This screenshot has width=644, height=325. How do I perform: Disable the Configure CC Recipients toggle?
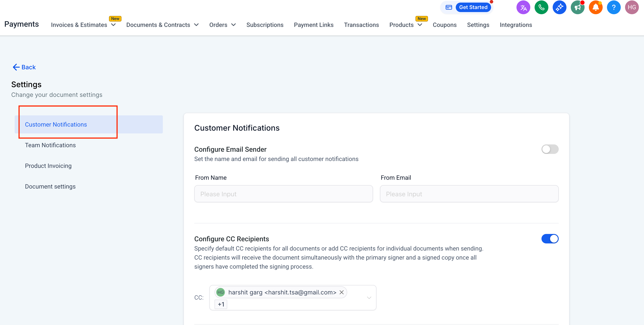550,239
